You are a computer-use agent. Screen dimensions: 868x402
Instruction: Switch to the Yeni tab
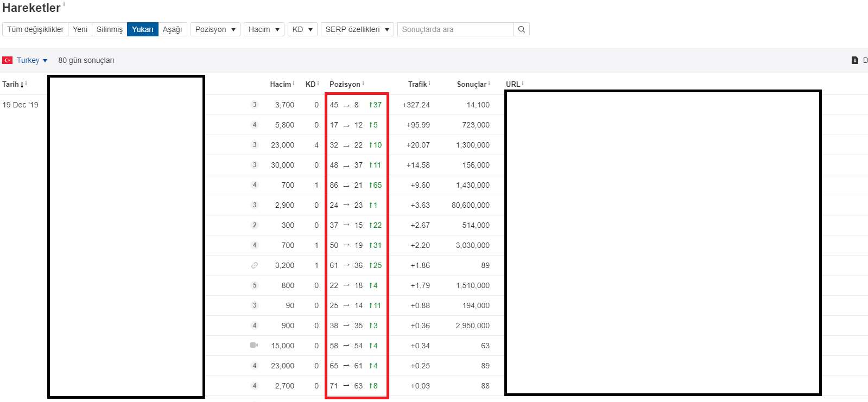[x=80, y=29]
